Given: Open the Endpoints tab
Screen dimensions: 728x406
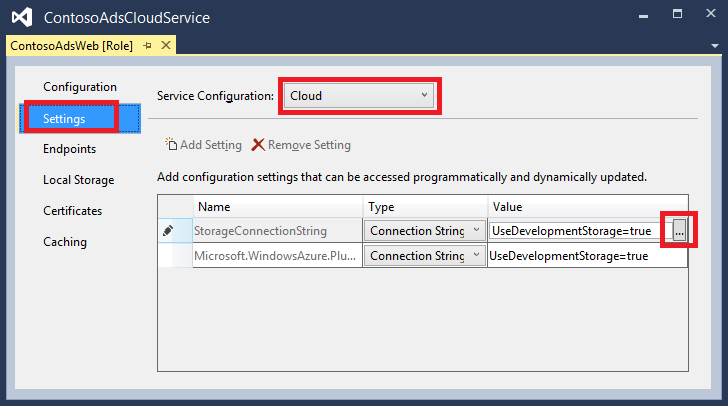Looking at the screenshot, I should tap(70, 149).
